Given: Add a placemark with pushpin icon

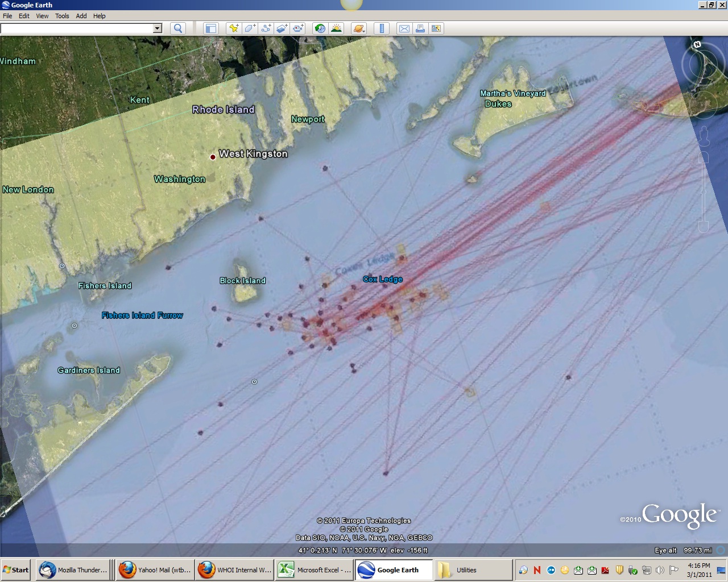Looking at the screenshot, I should [234, 28].
